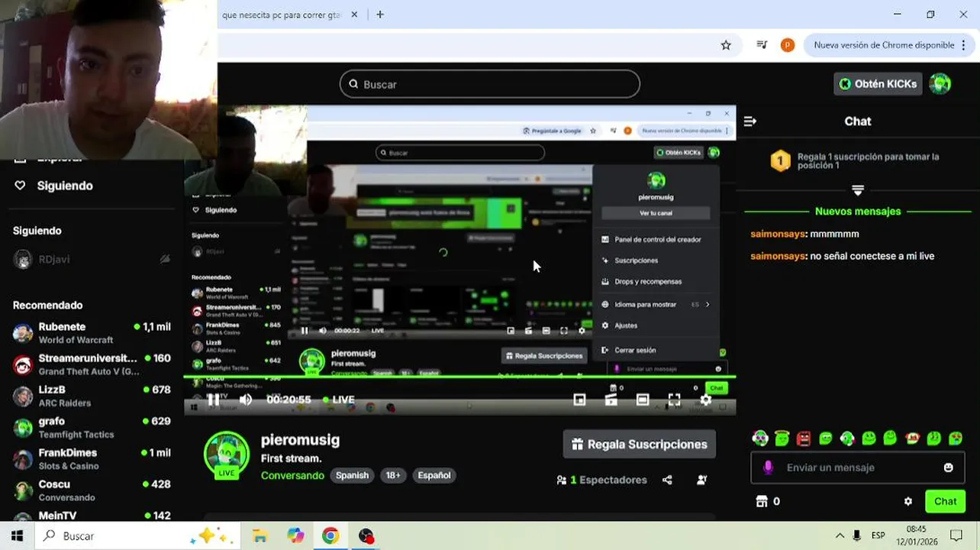This screenshot has height=550, width=980.
Task: Open the shop icon below chat
Action: 761,501
